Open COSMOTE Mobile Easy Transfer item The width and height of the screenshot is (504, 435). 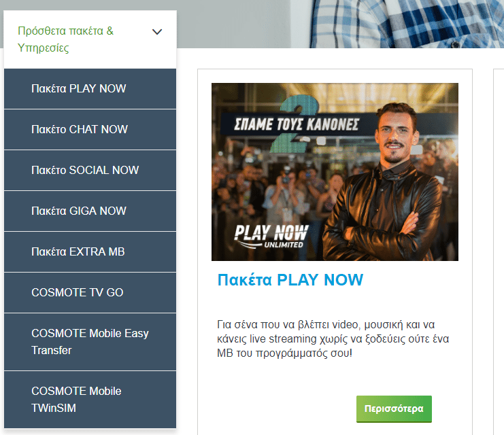pos(90,342)
